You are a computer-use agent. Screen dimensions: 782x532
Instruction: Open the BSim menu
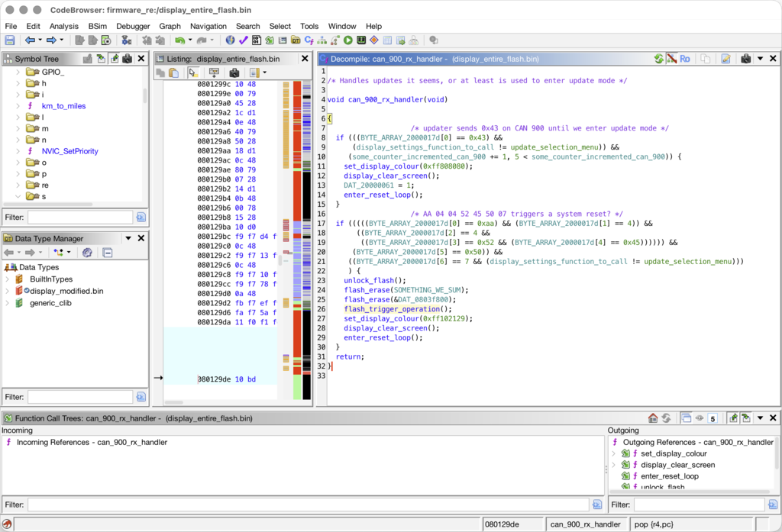tap(97, 27)
